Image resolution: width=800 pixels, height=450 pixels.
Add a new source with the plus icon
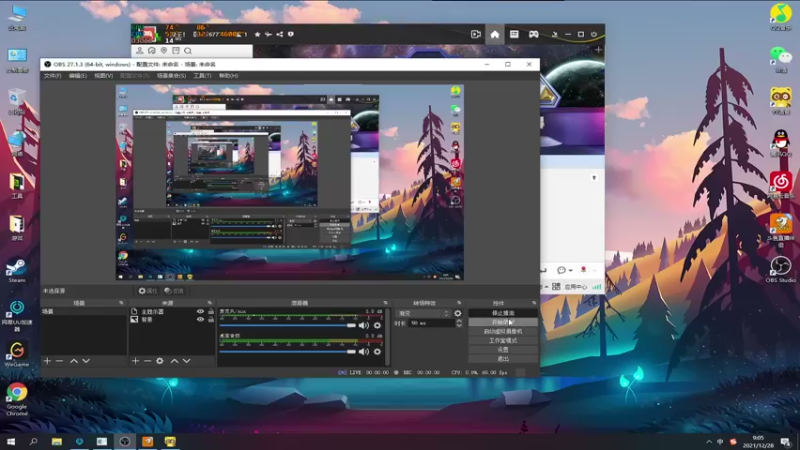[x=135, y=361]
